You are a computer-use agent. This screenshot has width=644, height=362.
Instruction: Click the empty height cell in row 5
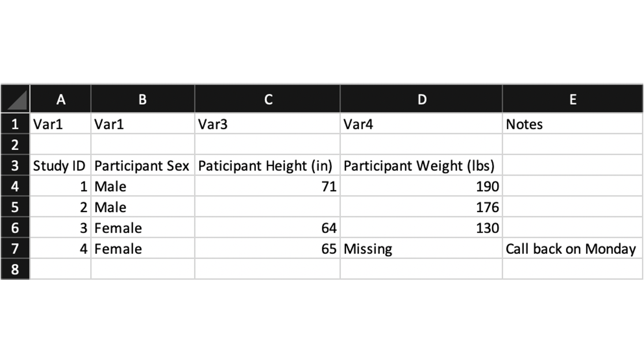tap(267, 207)
